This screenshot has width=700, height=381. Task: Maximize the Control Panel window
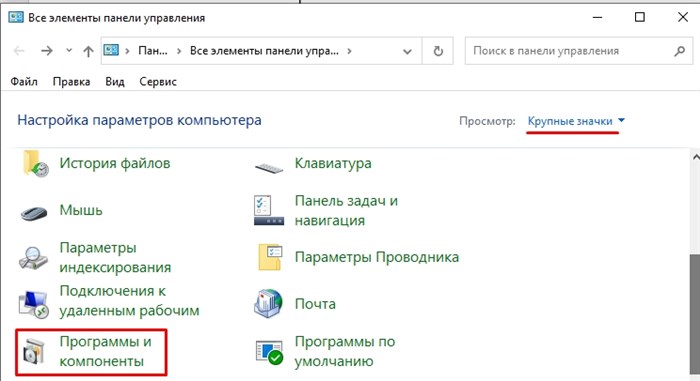click(640, 17)
